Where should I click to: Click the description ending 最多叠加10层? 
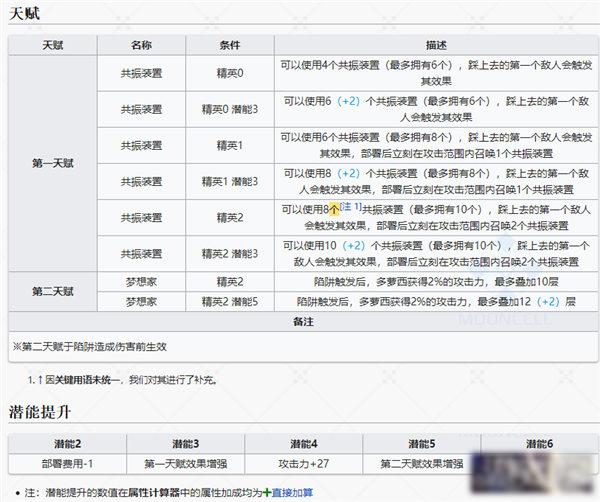point(436,282)
